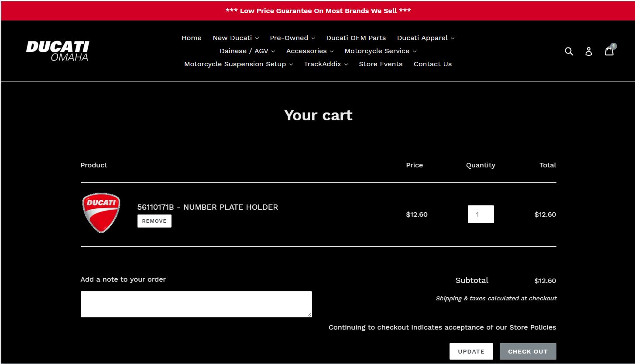Open the account login icon
The image size is (635, 364).
point(589,51)
